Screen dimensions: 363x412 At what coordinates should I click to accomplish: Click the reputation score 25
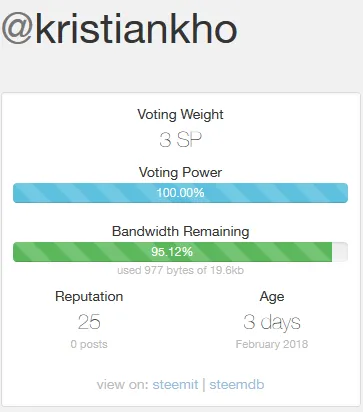tap(89, 322)
